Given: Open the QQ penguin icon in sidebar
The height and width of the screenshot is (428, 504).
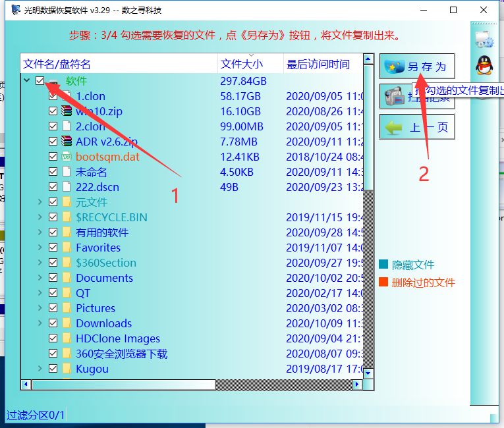Looking at the screenshot, I should (x=484, y=65).
